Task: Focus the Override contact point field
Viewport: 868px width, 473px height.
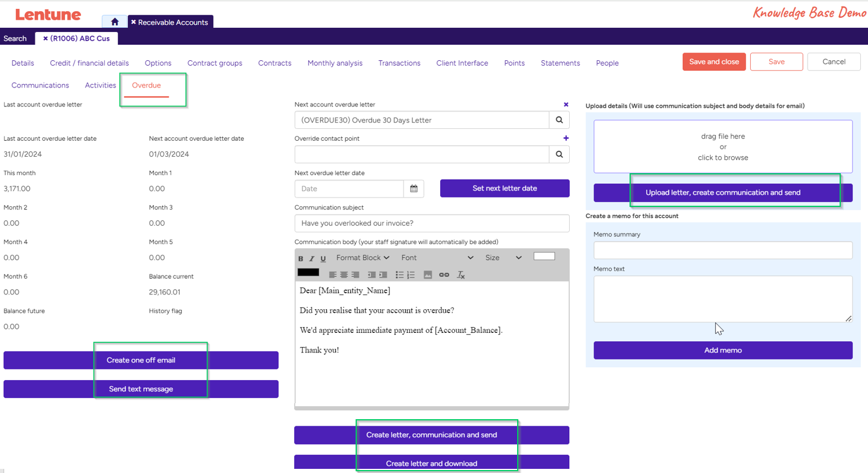Action: (422, 154)
